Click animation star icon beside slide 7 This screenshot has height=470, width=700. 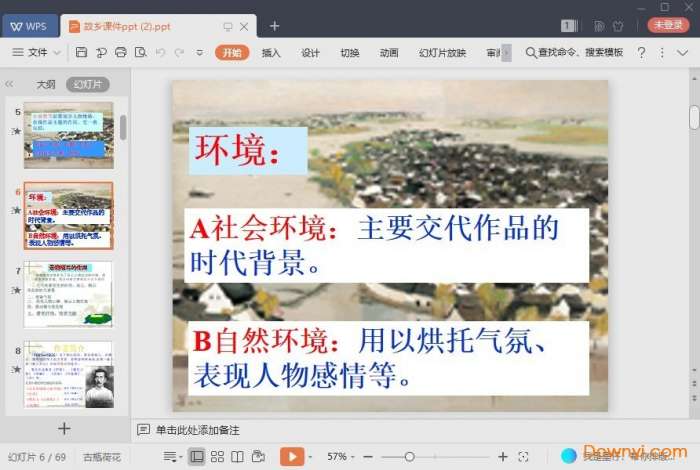pos(17,290)
